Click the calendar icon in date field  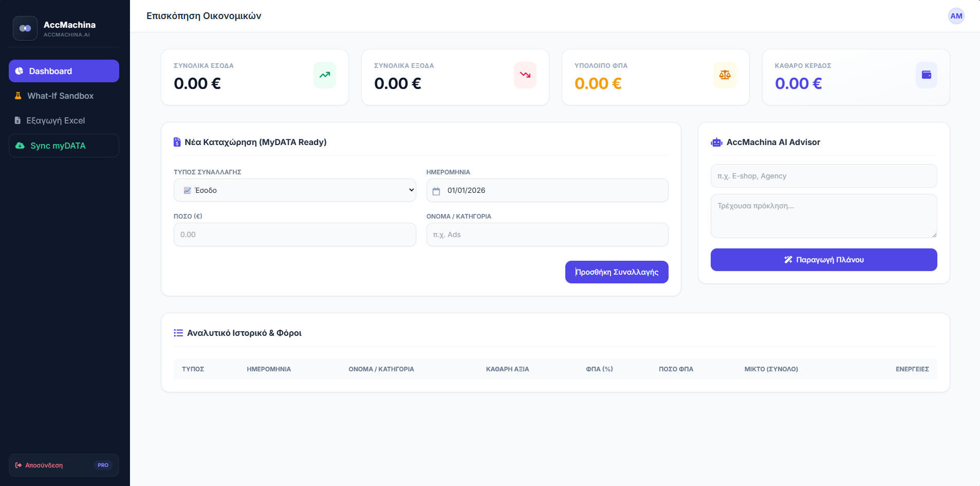coord(436,191)
